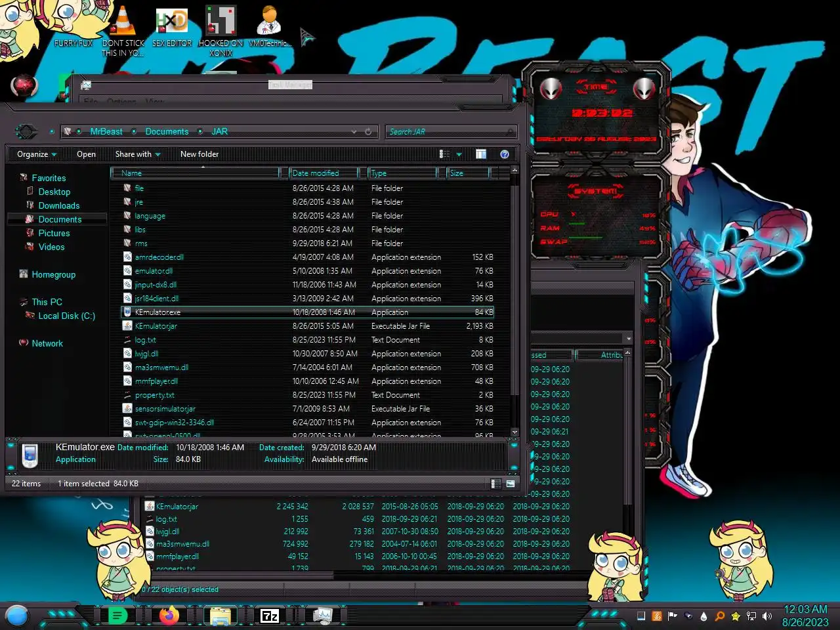The width and height of the screenshot is (840, 630).
Task: Open 7-Zip from the taskbar
Action: click(x=270, y=616)
